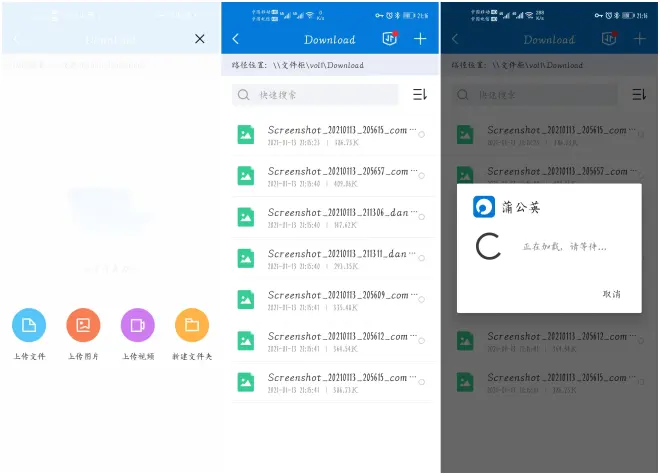This screenshot has height=475, width=660.
Task: Click the 取消 cancel button in loading dialog
Action: coord(612,294)
